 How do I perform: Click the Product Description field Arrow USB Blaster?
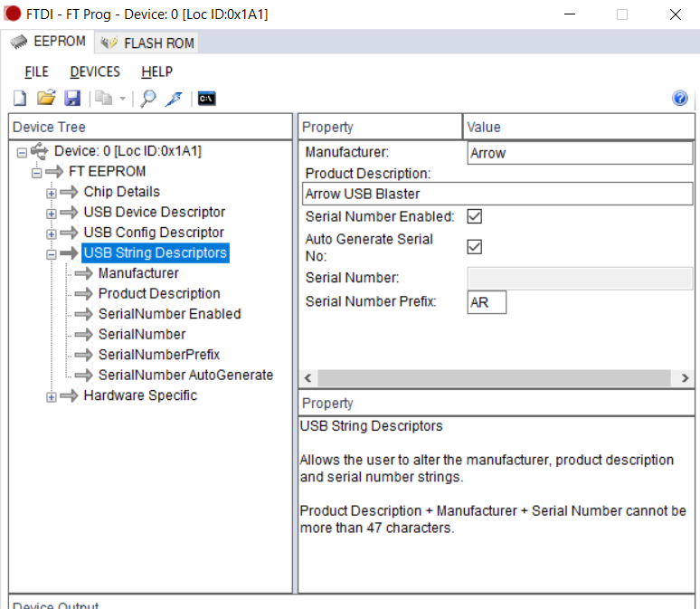point(497,194)
